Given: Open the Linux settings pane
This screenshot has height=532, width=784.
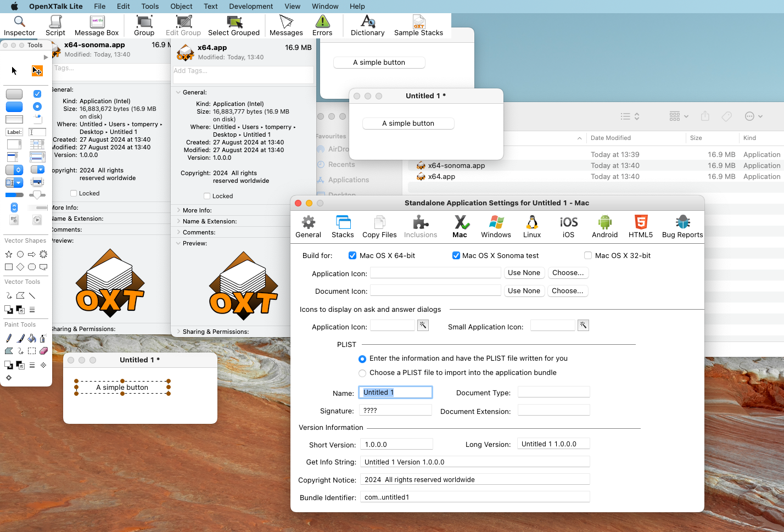Looking at the screenshot, I should 532,227.
